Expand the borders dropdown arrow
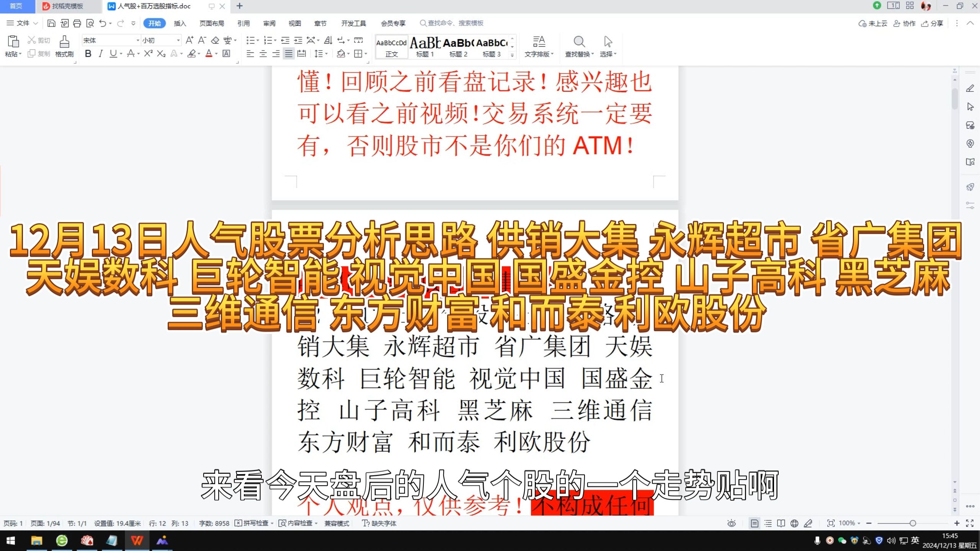Image resolution: width=980 pixels, height=551 pixels. coord(366,54)
